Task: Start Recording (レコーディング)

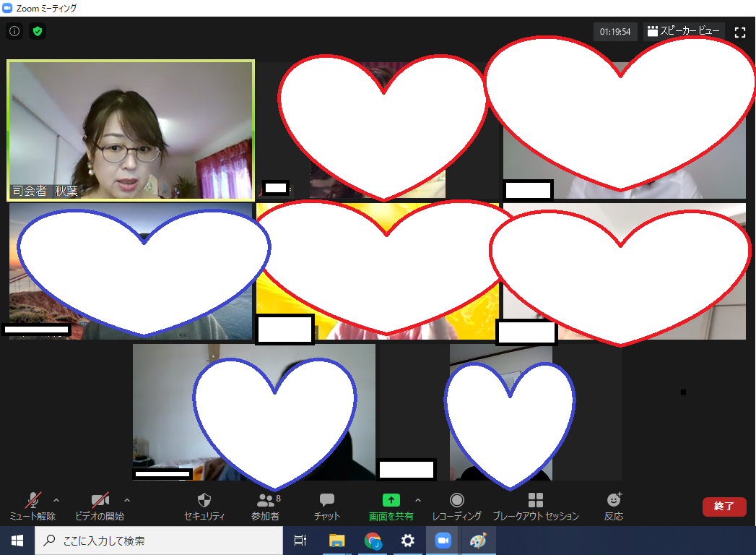Action: (x=456, y=507)
